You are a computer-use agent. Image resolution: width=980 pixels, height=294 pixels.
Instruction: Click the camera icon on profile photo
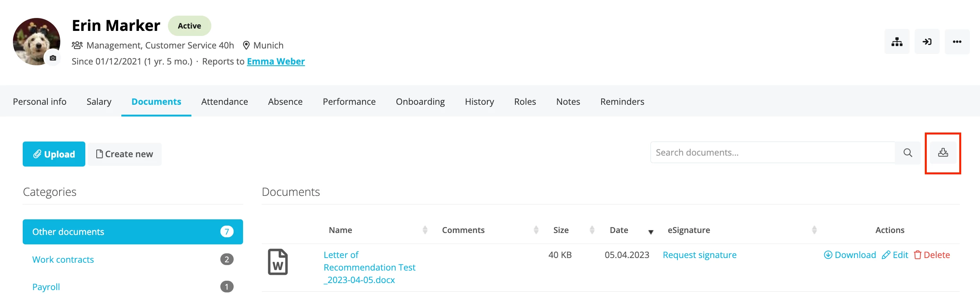tap(53, 58)
